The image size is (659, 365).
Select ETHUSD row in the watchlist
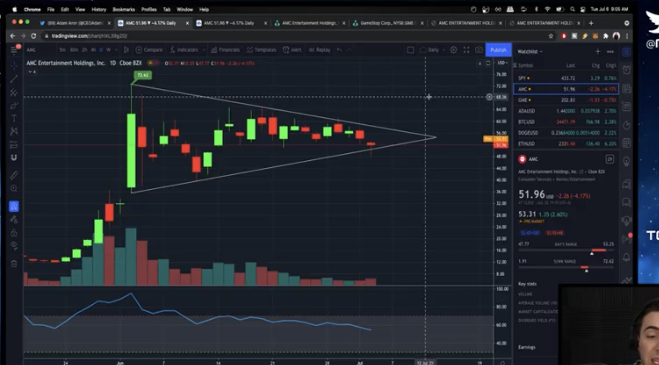click(566, 144)
